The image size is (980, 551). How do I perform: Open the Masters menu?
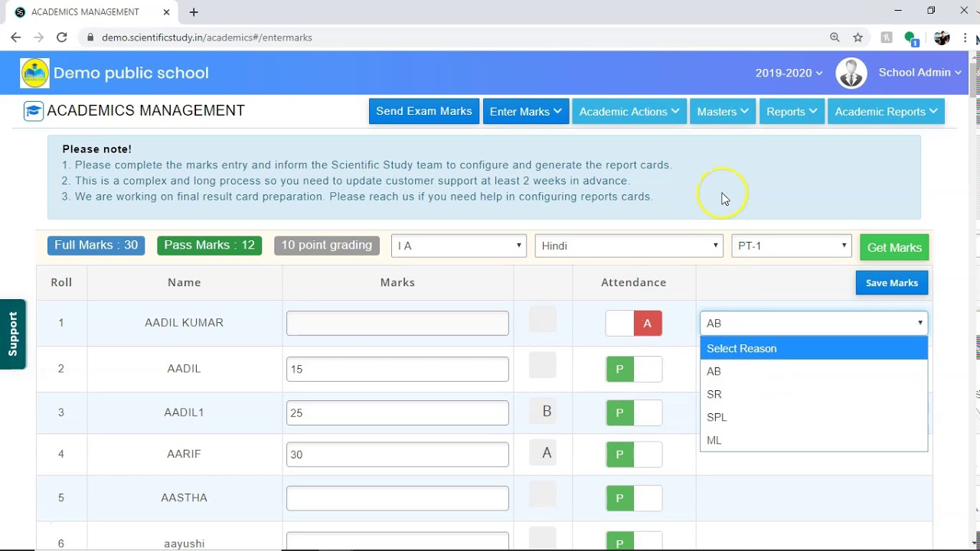[x=723, y=111]
